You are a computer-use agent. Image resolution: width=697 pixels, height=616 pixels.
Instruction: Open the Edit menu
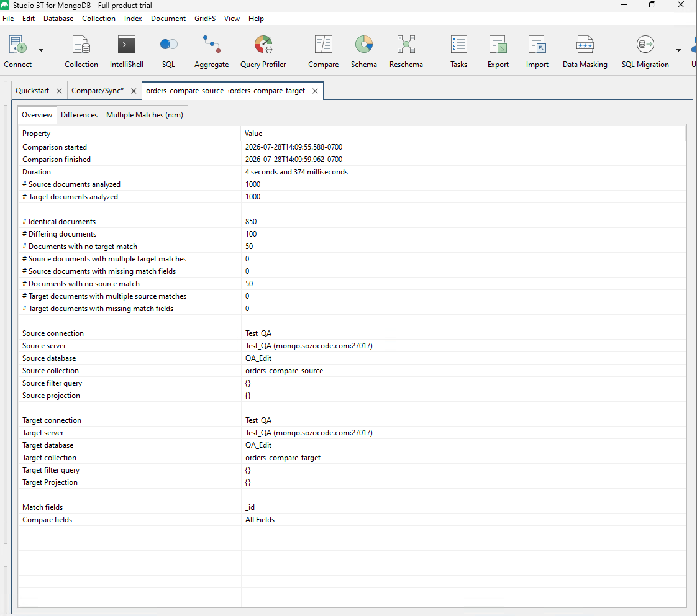pyautogui.click(x=29, y=19)
